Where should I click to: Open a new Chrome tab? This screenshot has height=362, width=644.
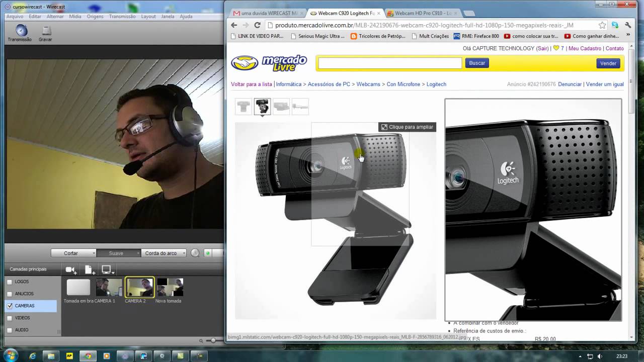pyautogui.click(x=468, y=14)
